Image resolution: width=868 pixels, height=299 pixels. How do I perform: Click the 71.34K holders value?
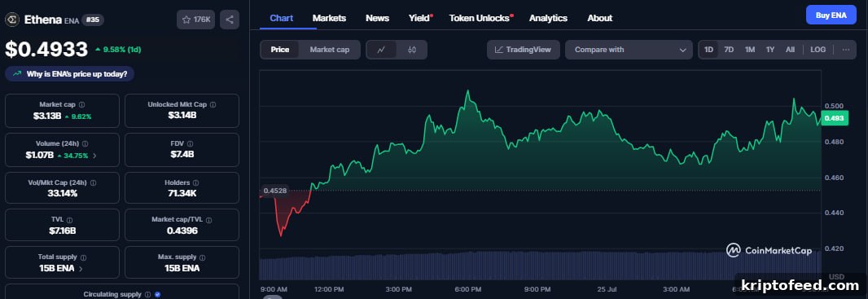[182, 193]
